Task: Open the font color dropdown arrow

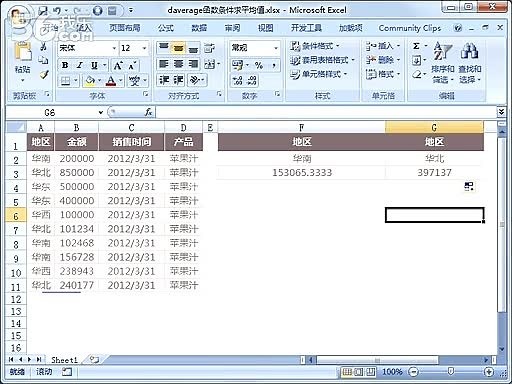Action: [x=121, y=80]
